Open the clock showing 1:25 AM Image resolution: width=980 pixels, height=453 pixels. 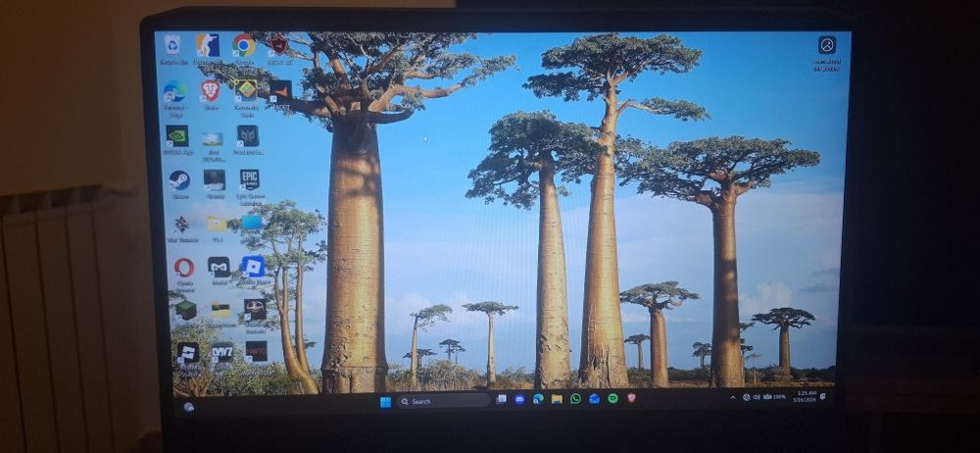806,396
